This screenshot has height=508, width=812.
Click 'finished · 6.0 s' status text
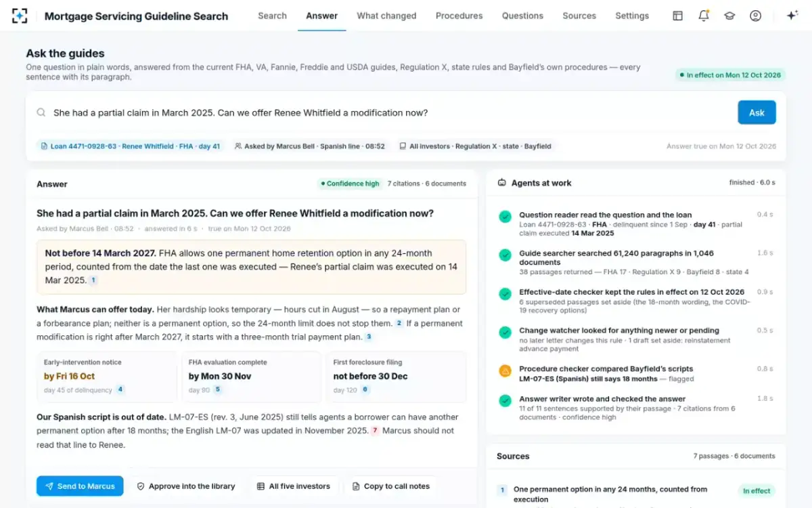752,182
